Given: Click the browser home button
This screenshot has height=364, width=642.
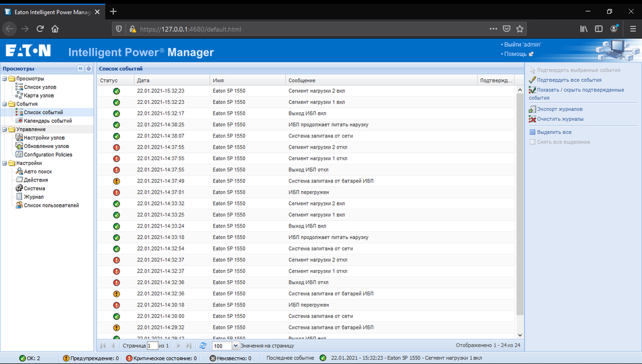Looking at the screenshot, I should (x=55, y=29).
